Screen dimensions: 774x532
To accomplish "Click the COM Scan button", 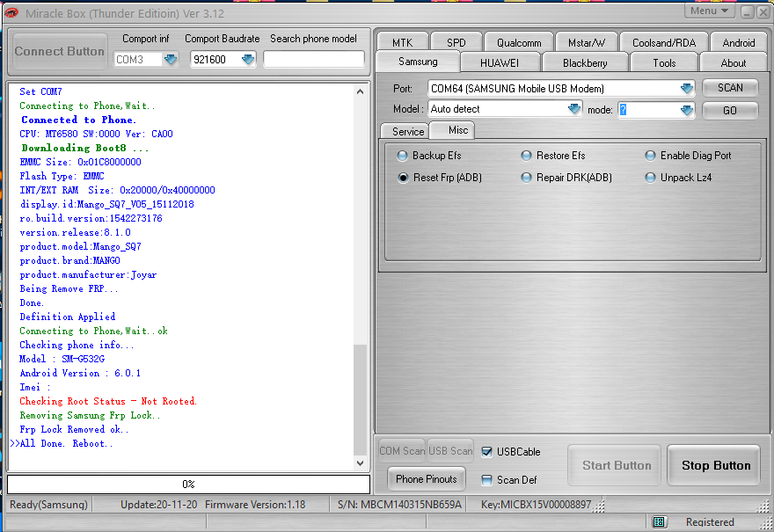I will 402,450.
